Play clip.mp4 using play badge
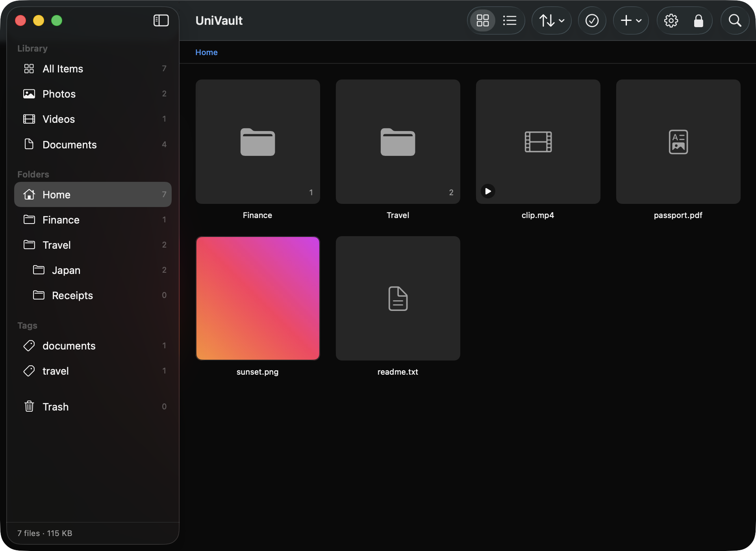Viewport: 756px width, 551px height. pos(488,191)
